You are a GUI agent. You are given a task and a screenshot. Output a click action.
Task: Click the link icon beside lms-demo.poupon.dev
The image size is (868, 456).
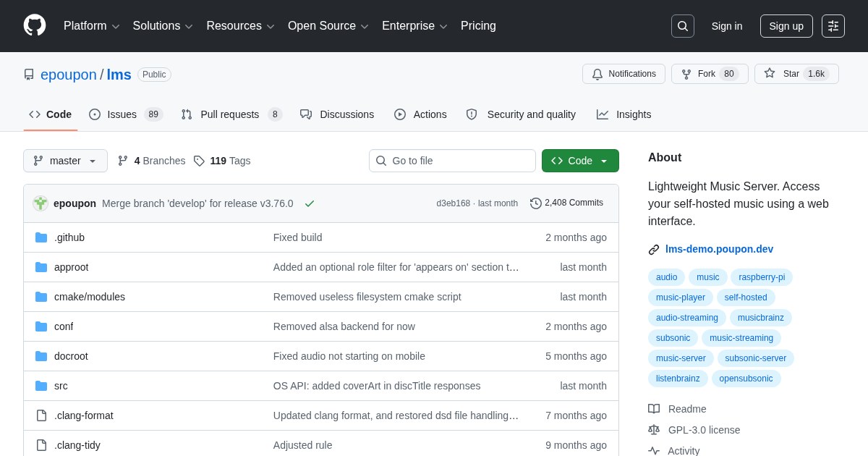654,250
